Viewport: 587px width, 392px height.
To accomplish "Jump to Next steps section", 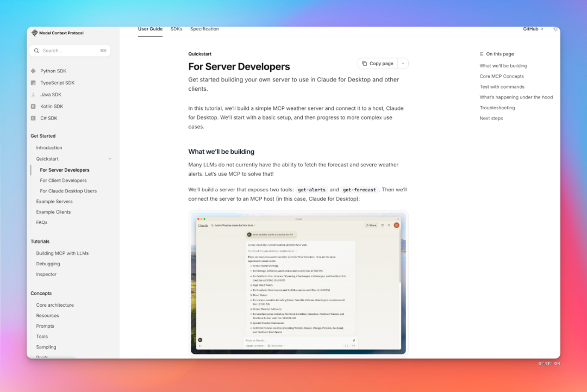I will (x=491, y=118).
